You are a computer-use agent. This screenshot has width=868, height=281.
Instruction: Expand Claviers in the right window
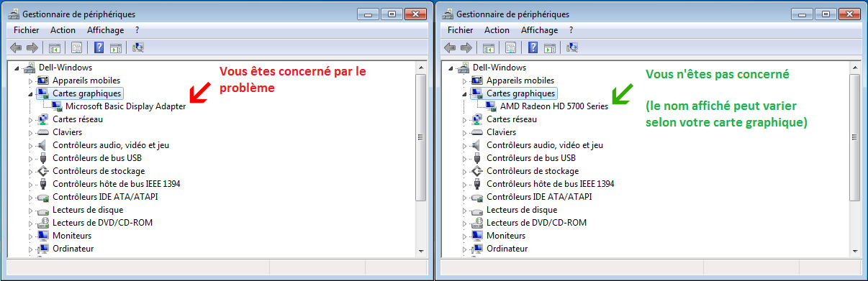464,132
